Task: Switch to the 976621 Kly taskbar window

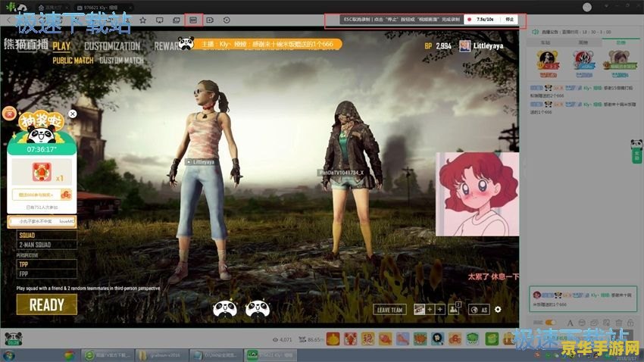Action: (x=270, y=355)
